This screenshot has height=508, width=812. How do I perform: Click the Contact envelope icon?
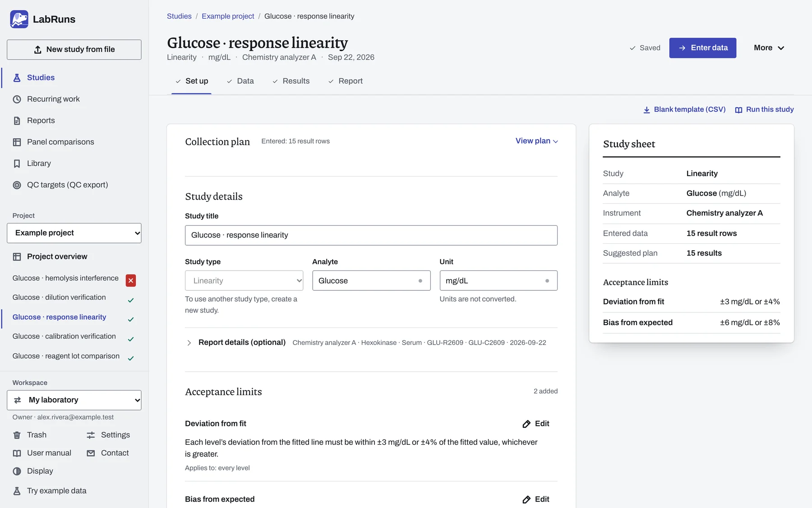click(91, 453)
